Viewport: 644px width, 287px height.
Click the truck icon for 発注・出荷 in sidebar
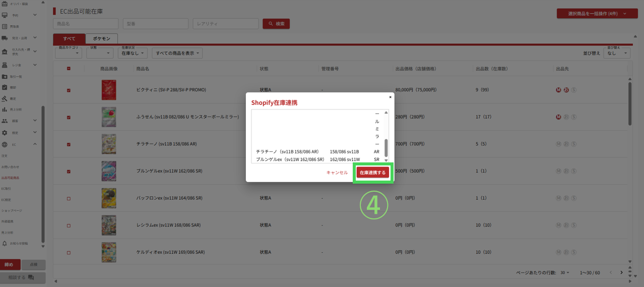pos(5,38)
